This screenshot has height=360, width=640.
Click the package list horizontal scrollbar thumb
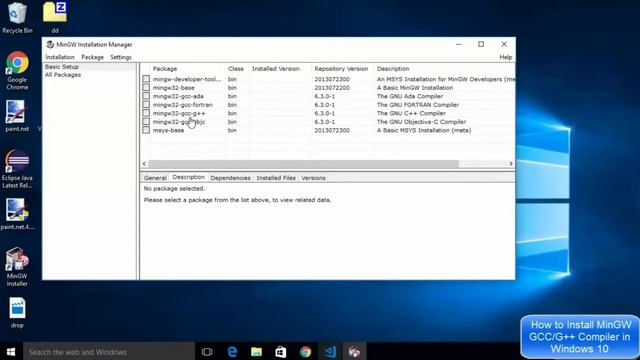tap(303, 163)
